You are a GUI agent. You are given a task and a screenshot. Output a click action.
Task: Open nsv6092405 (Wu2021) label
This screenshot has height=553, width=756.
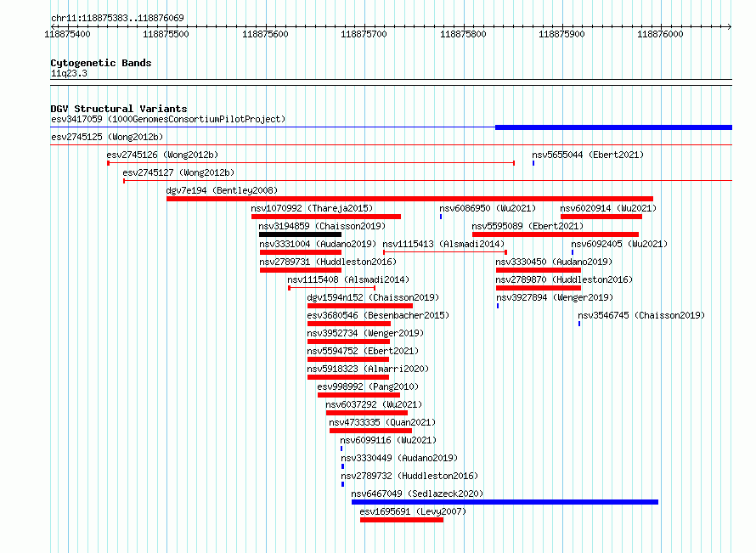619,244
